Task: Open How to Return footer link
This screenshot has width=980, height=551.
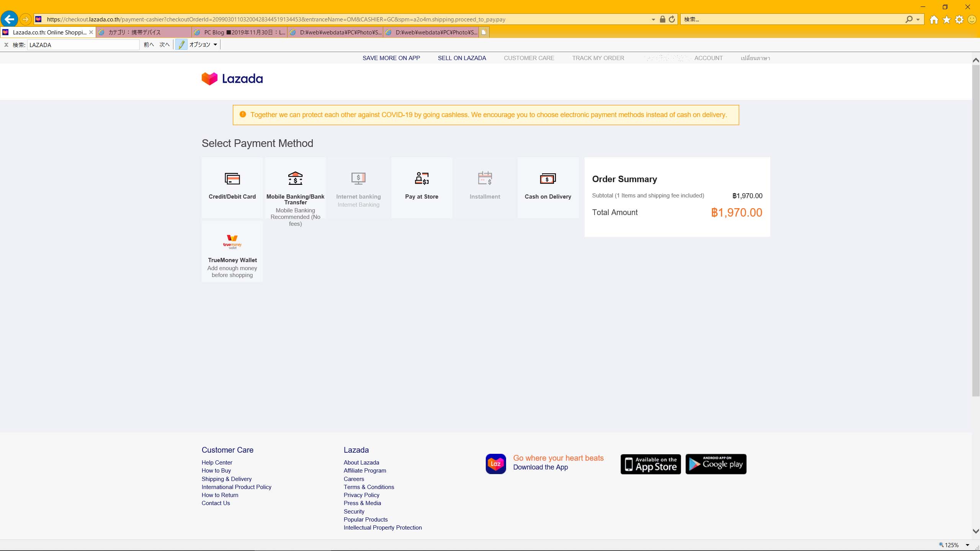Action: coord(220,495)
